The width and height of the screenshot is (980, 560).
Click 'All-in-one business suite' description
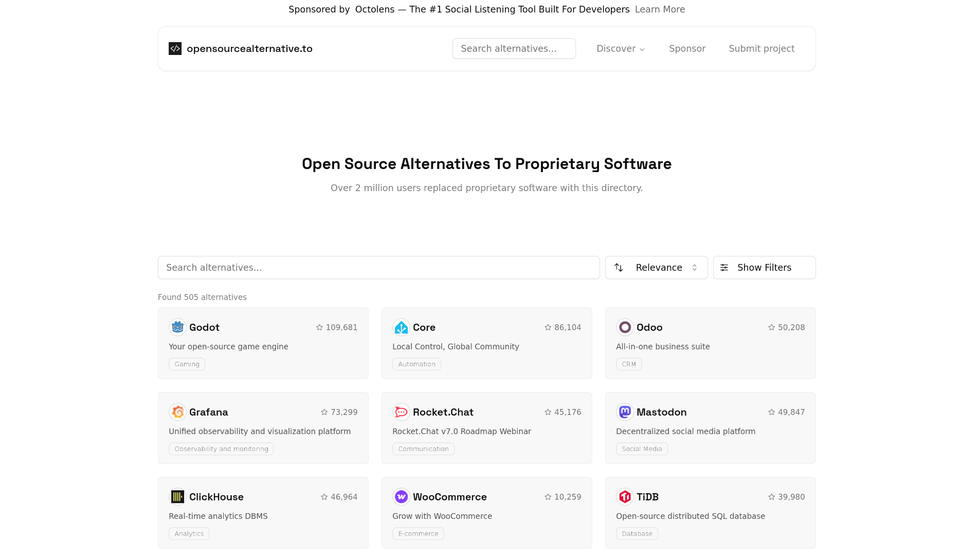click(663, 347)
